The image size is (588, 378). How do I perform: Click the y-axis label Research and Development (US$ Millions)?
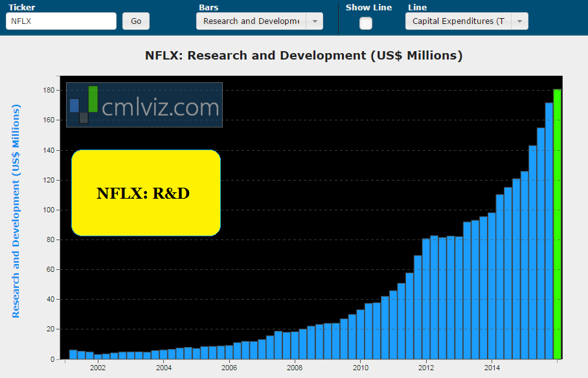click(16, 211)
